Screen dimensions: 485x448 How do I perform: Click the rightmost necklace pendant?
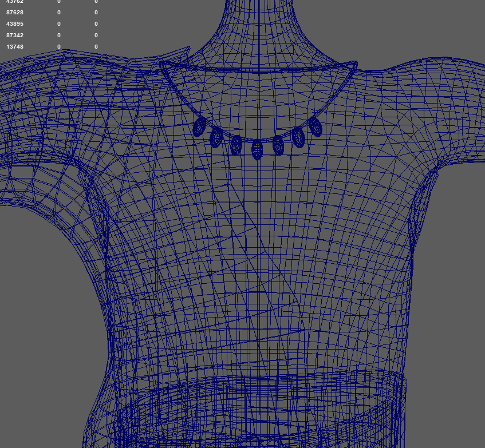316,126
